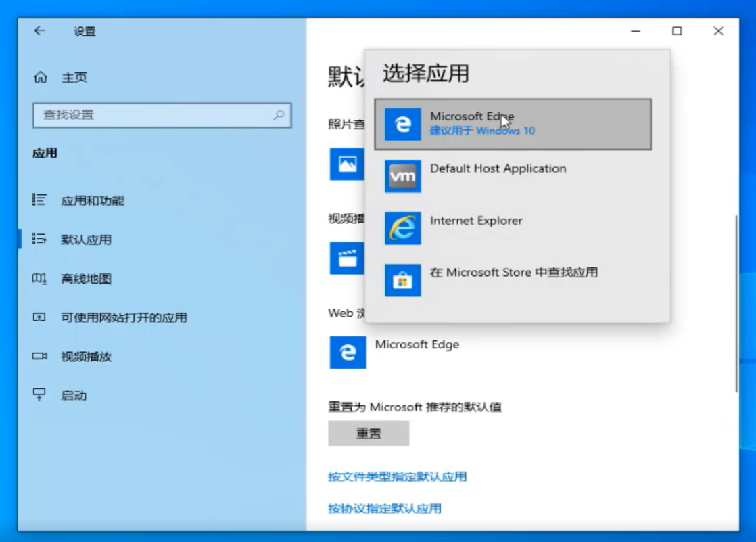Click the photo viewer app icon
The height and width of the screenshot is (542, 756).
point(347,164)
